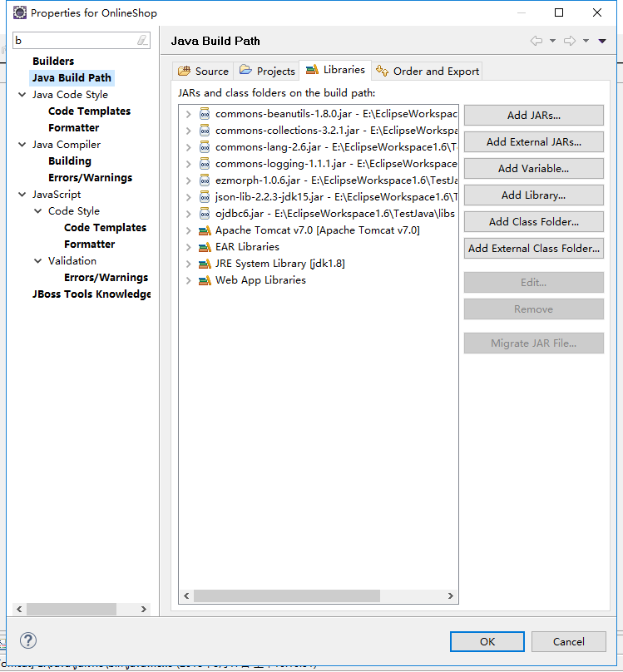Click the Cancel button

(569, 641)
